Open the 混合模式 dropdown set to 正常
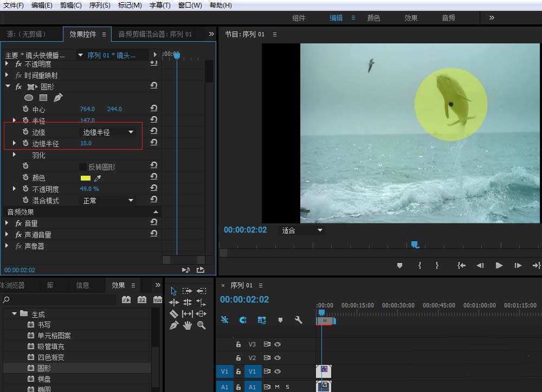Viewport: 542px width, 392px height. [107, 201]
